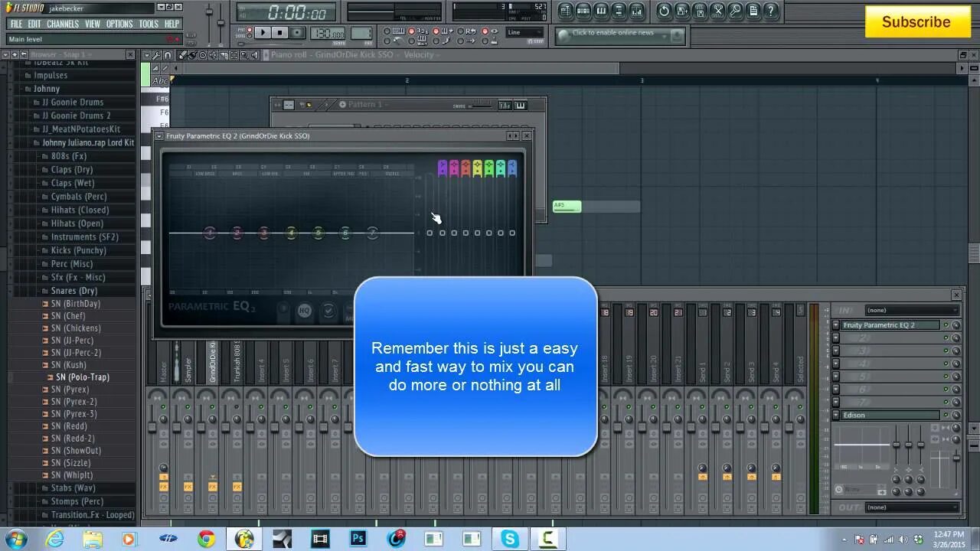Open the OPTIONS menu
This screenshot has width=980, height=551.
(x=119, y=24)
